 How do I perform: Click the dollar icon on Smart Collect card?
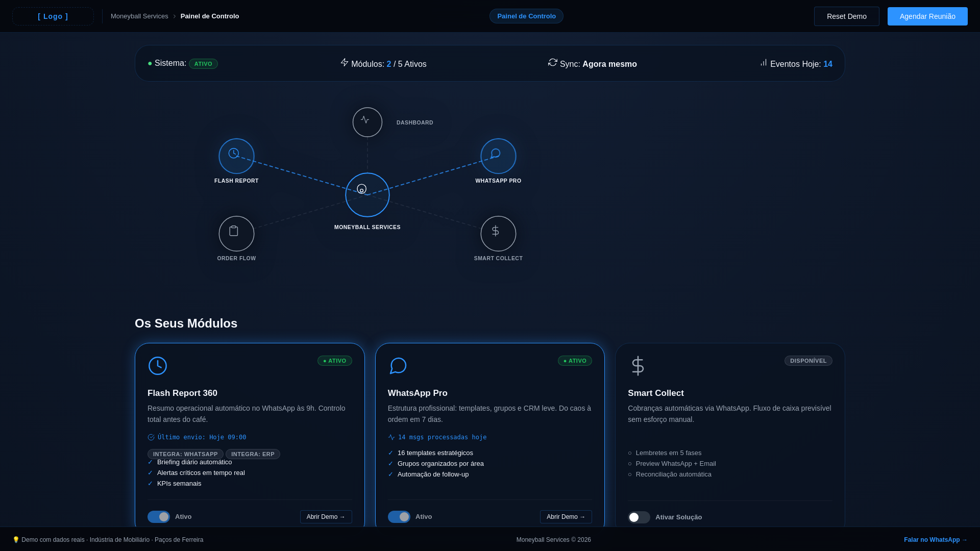click(638, 366)
